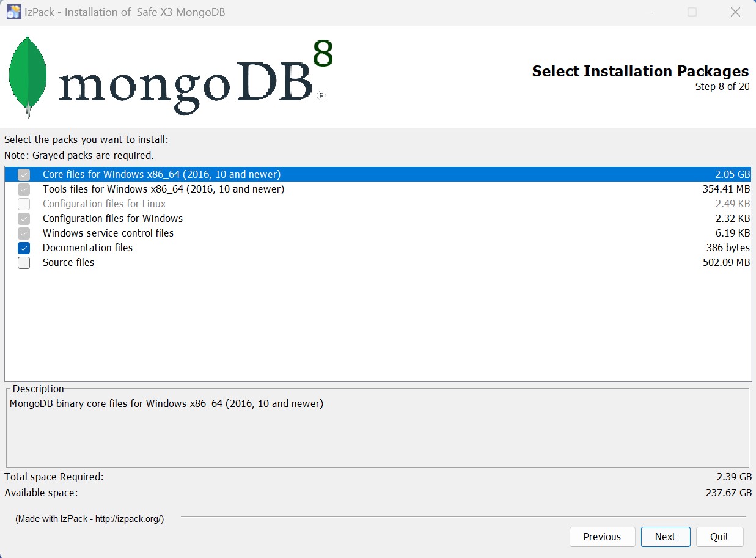
Task: Click the 502.09 MB size value
Action: (726, 263)
